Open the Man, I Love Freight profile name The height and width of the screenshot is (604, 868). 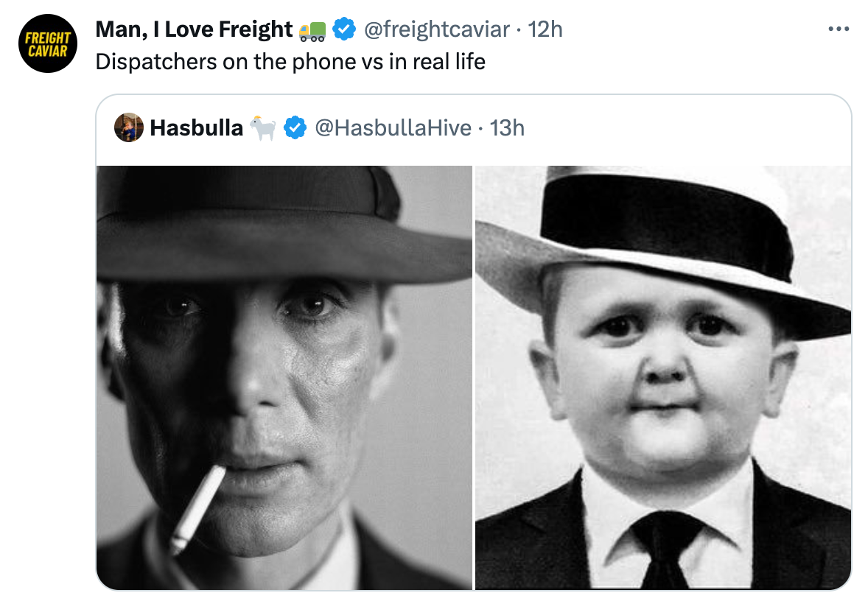click(x=194, y=29)
